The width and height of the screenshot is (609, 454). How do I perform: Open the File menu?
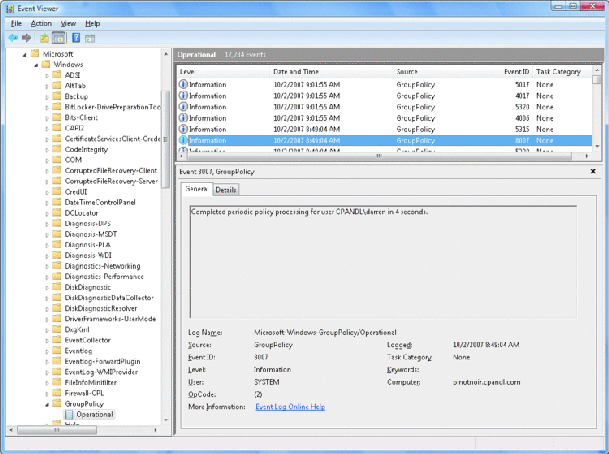tap(16, 24)
